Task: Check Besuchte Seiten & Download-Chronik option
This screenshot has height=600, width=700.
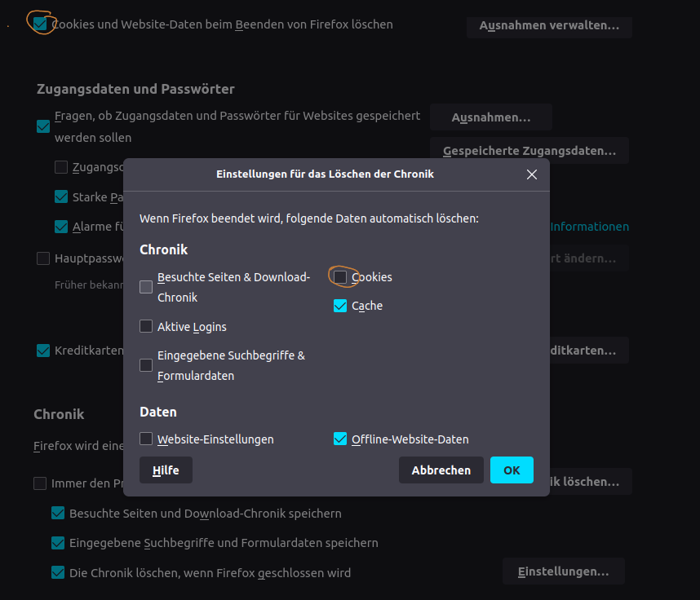Action: [x=146, y=287]
